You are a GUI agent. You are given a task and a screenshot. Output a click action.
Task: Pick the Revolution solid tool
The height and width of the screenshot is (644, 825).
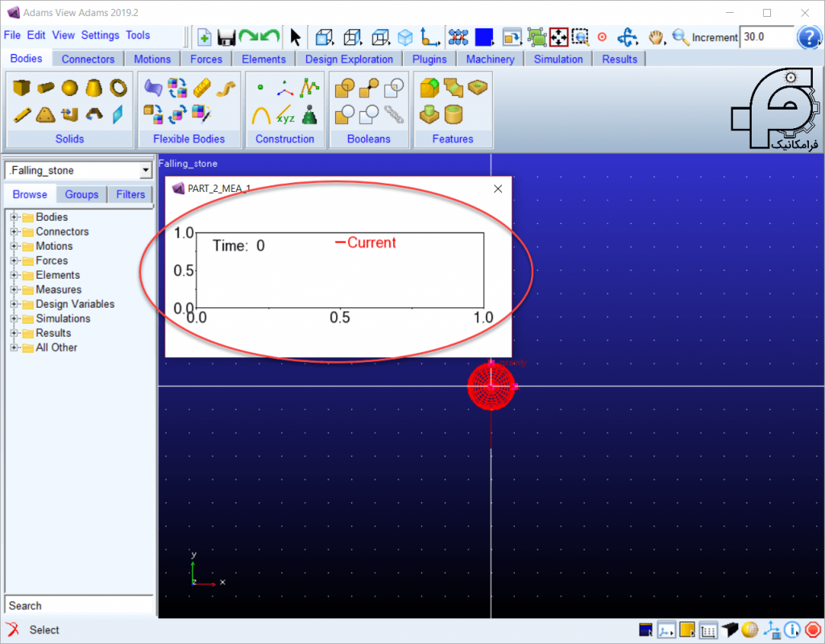(93, 114)
